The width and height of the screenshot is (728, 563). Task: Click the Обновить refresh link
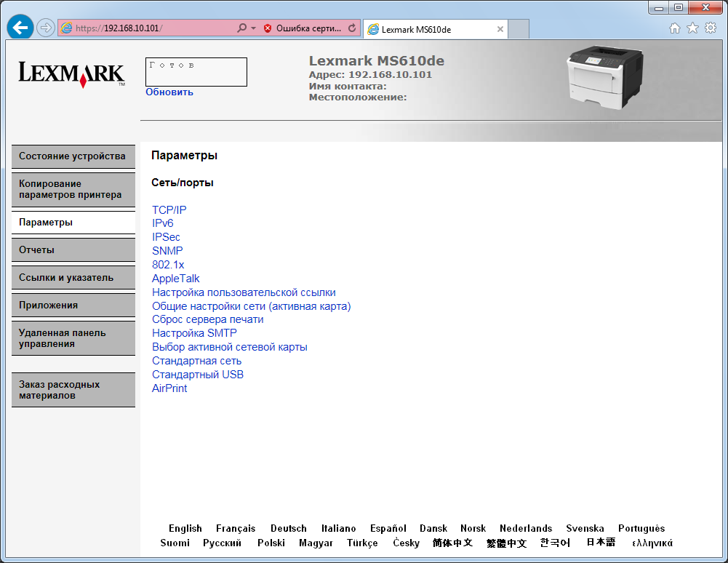[x=169, y=92]
